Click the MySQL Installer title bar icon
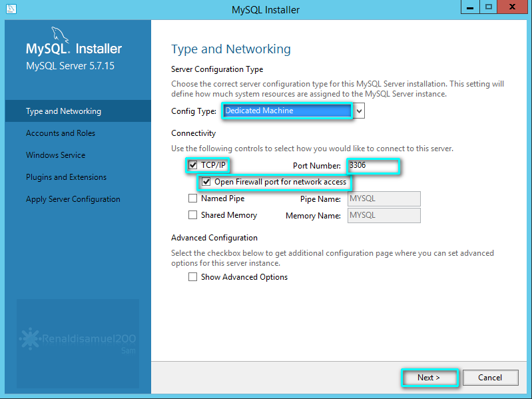The image size is (532, 399). (11, 9)
